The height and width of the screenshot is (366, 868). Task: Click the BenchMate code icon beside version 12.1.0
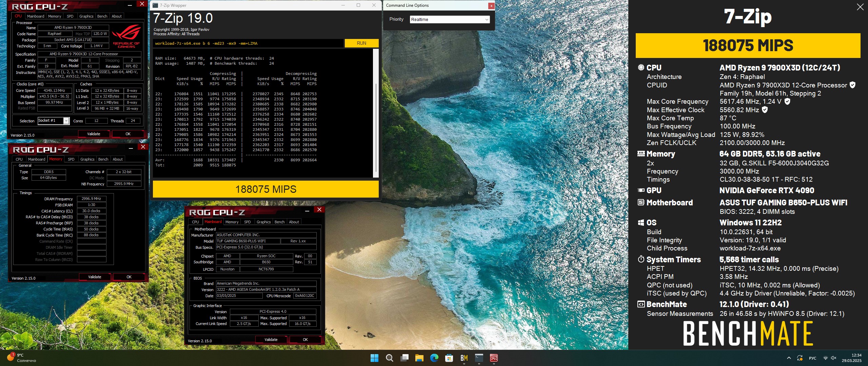[x=641, y=304]
